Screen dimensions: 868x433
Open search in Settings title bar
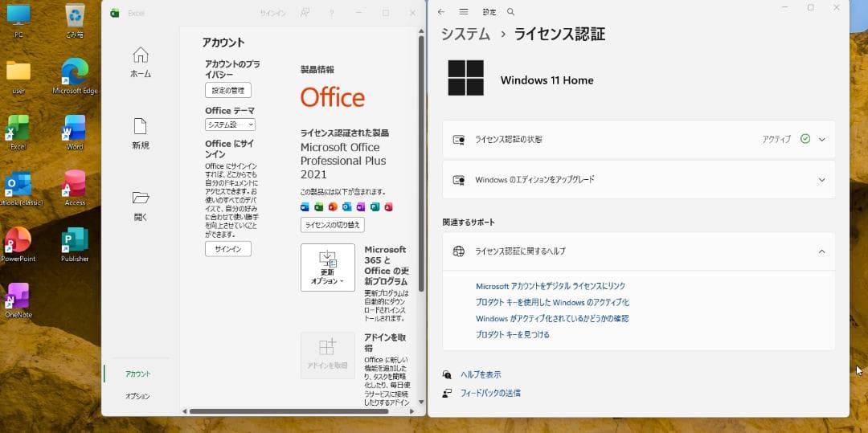511,11
